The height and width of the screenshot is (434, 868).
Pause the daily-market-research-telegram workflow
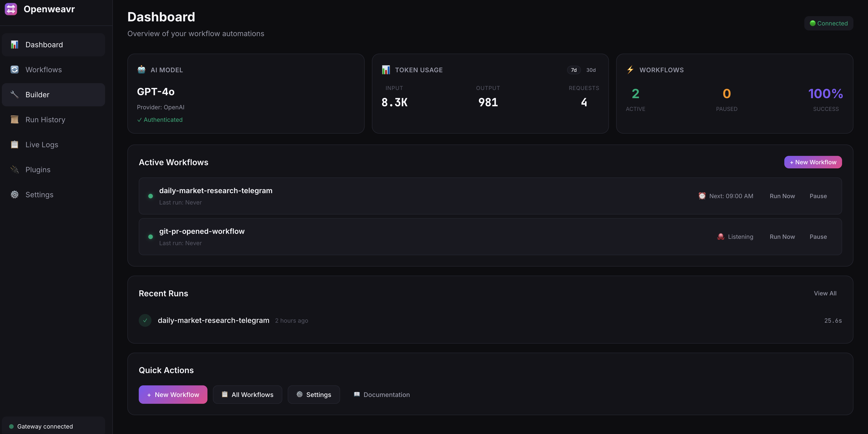coord(818,196)
